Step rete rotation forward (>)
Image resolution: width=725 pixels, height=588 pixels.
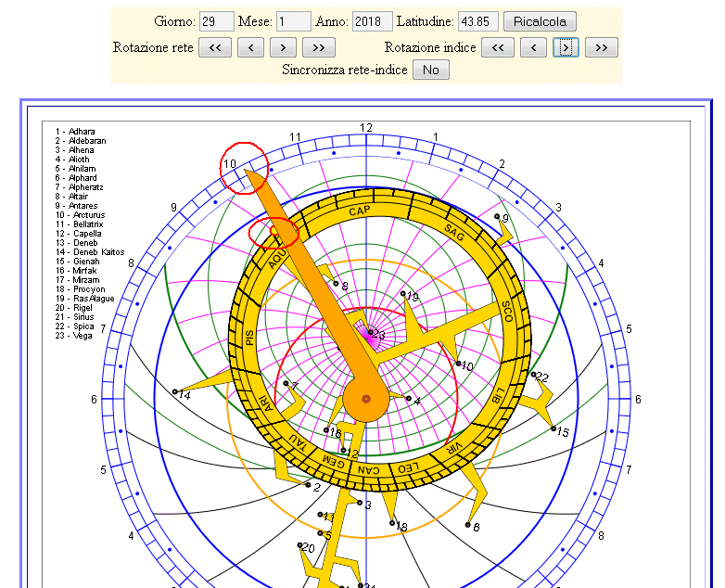(x=284, y=47)
